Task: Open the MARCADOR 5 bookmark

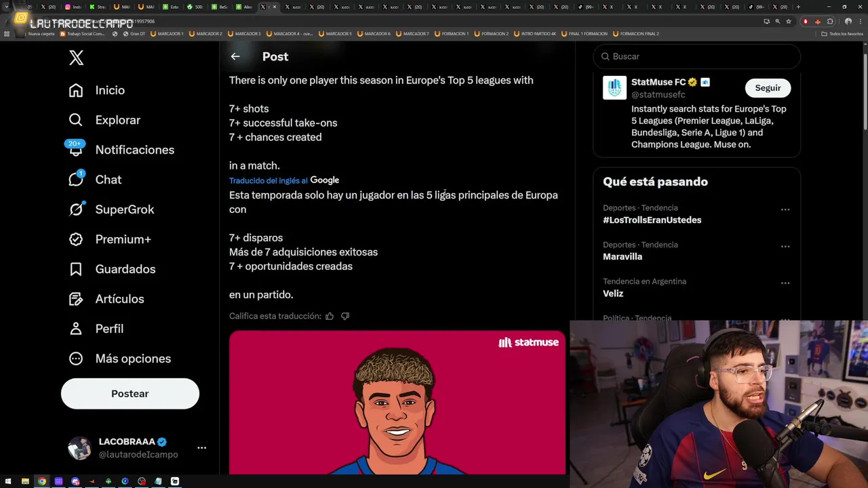Action: pos(335,33)
